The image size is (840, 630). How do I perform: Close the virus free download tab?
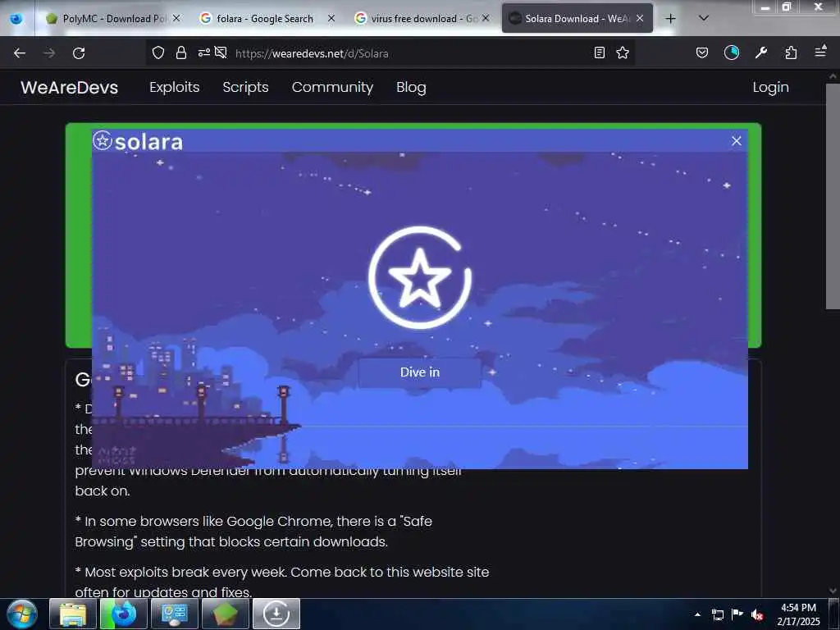[x=486, y=18]
